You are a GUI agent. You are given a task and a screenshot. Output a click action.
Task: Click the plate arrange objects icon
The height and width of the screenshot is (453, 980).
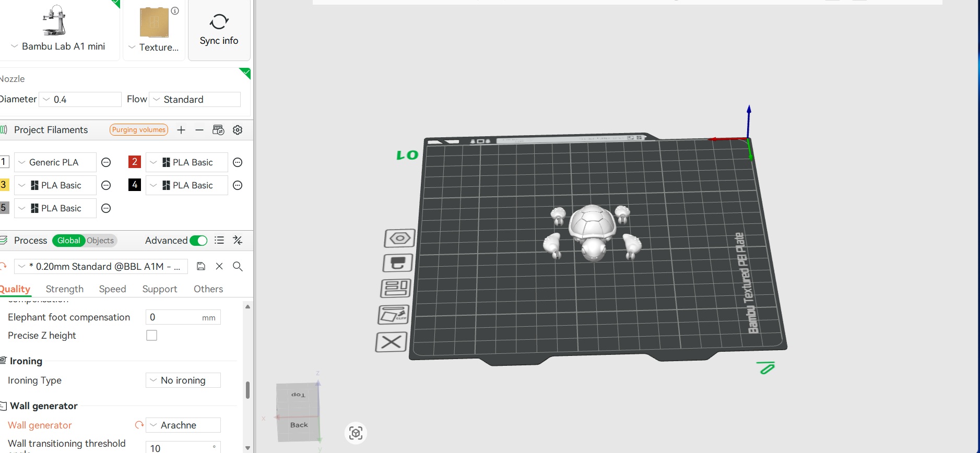coord(396,288)
